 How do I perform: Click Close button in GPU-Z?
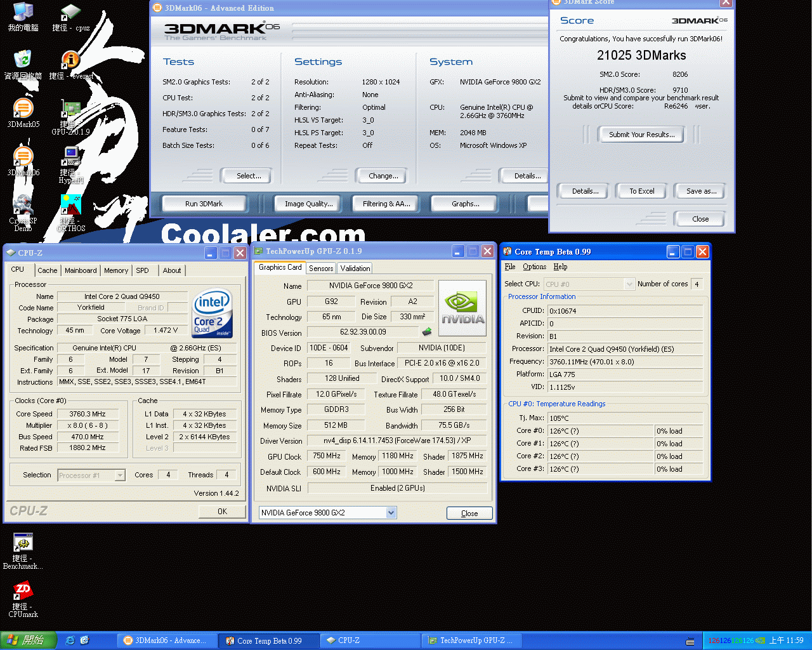(x=469, y=514)
